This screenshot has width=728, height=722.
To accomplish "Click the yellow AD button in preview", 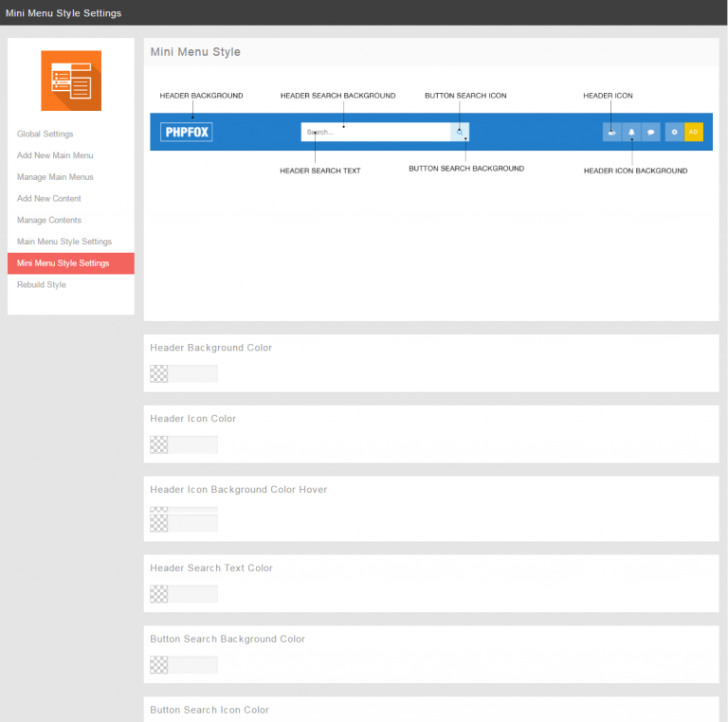I will (x=694, y=132).
